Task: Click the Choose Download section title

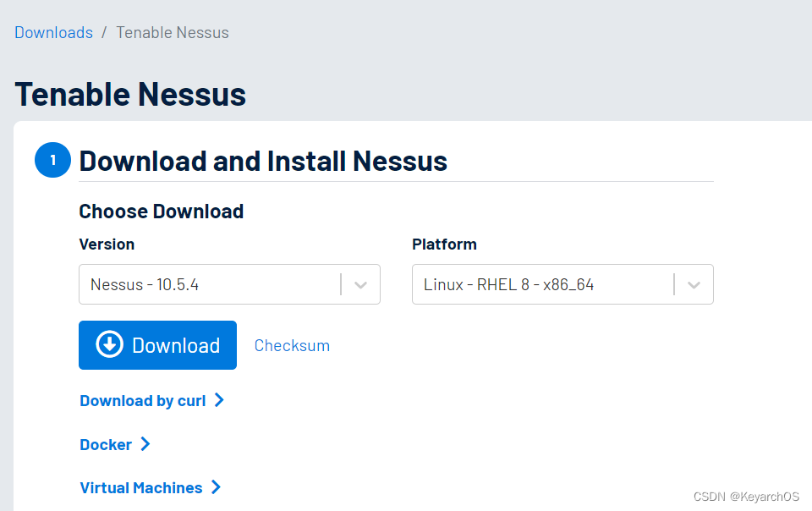Action: click(161, 212)
